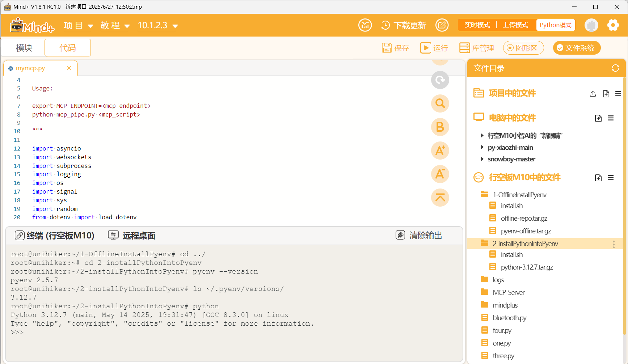Click the Mind+ logo icon
This screenshot has width=628, height=364.
point(32,25)
